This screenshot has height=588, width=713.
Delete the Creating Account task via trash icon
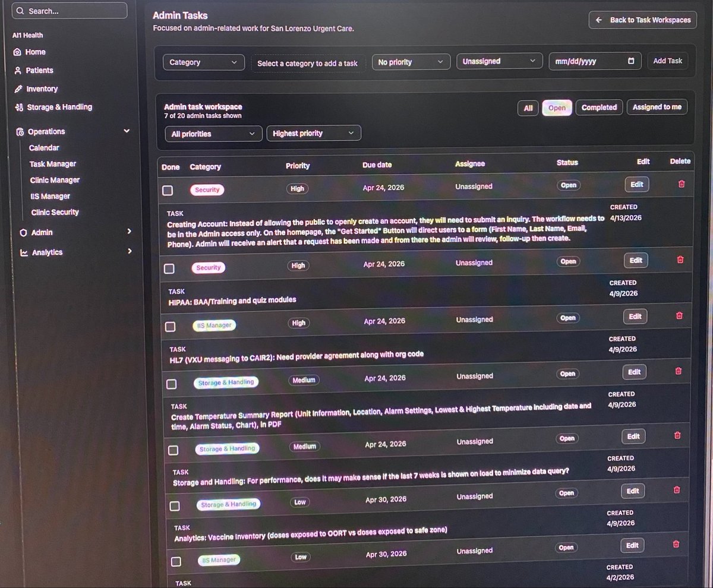point(681,184)
